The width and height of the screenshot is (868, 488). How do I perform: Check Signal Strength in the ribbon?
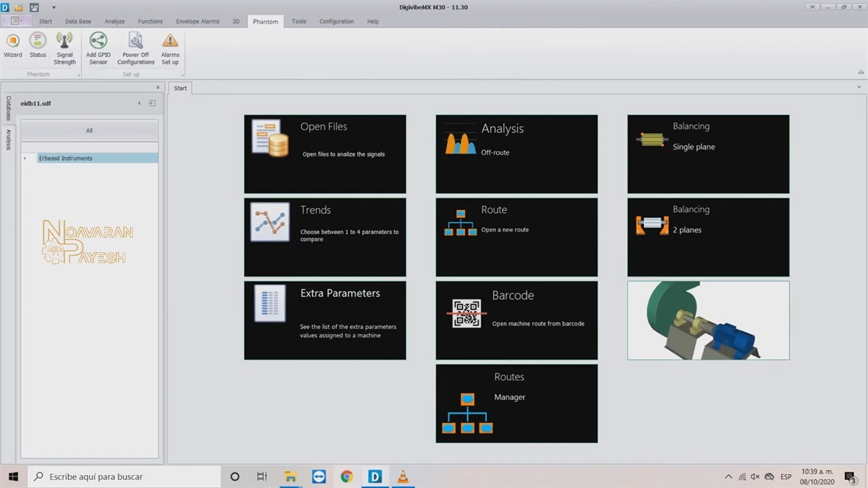[x=64, y=46]
